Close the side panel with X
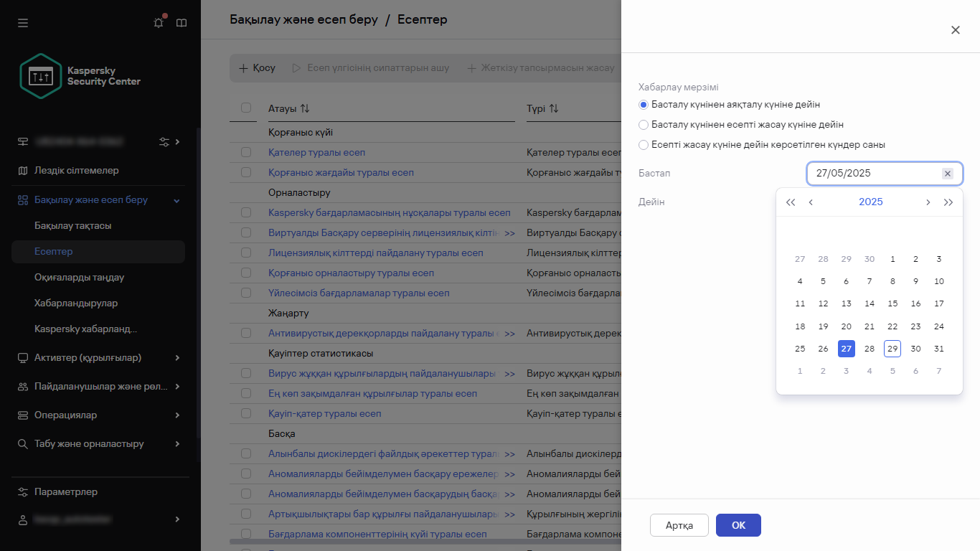The height and width of the screenshot is (551, 980). [955, 30]
